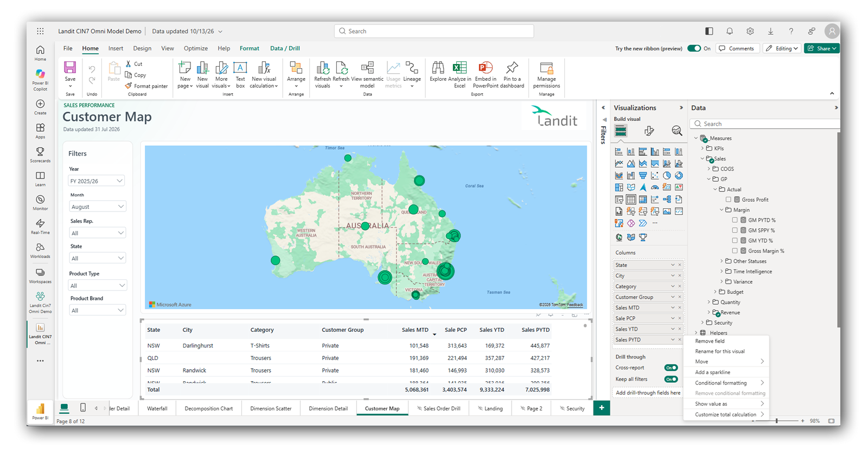This screenshot has width=868, height=456.
Task: Open Scorecards in the left navigation
Action: coord(40,155)
